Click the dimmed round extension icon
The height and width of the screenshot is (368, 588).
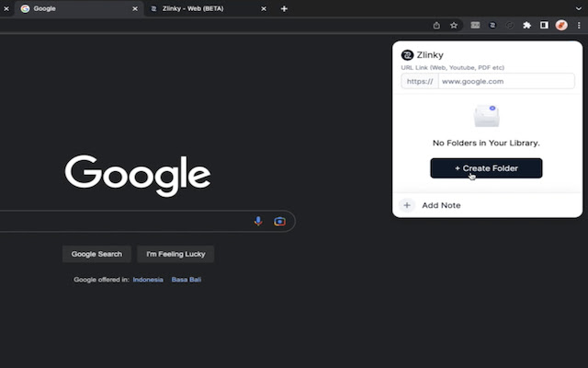click(x=510, y=25)
